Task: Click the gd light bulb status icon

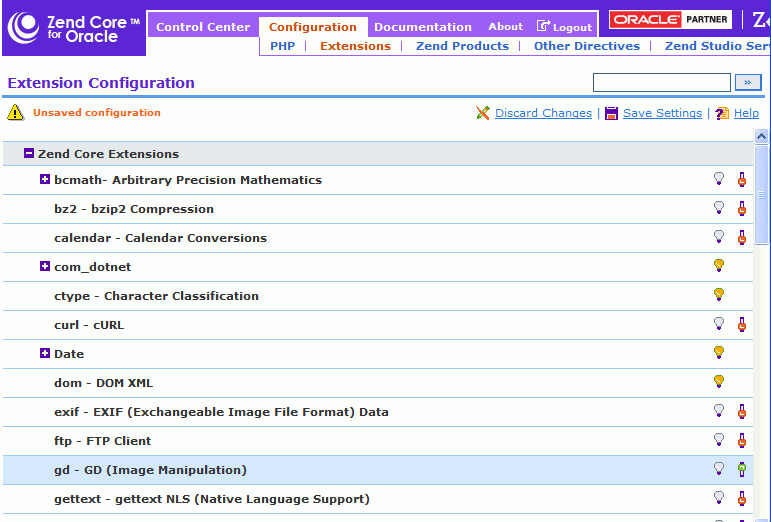Action: click(719, 468)
